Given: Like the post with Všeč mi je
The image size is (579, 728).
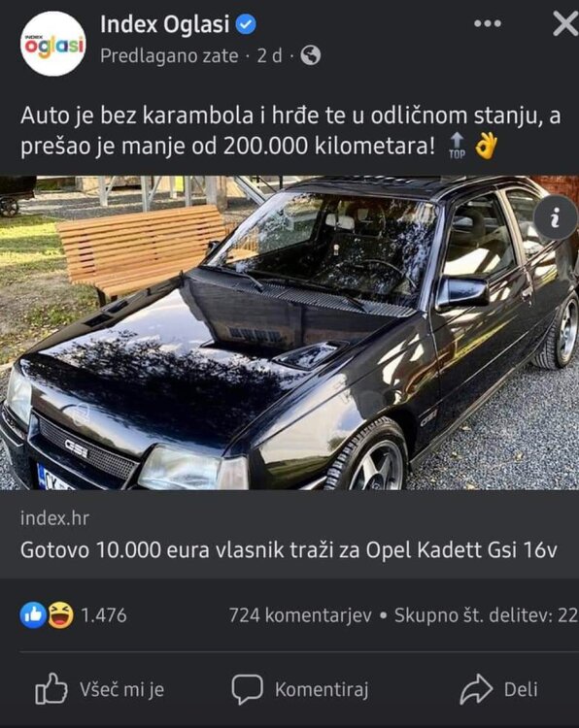Looking at the screenshot, I should click(x=100, y=689).
